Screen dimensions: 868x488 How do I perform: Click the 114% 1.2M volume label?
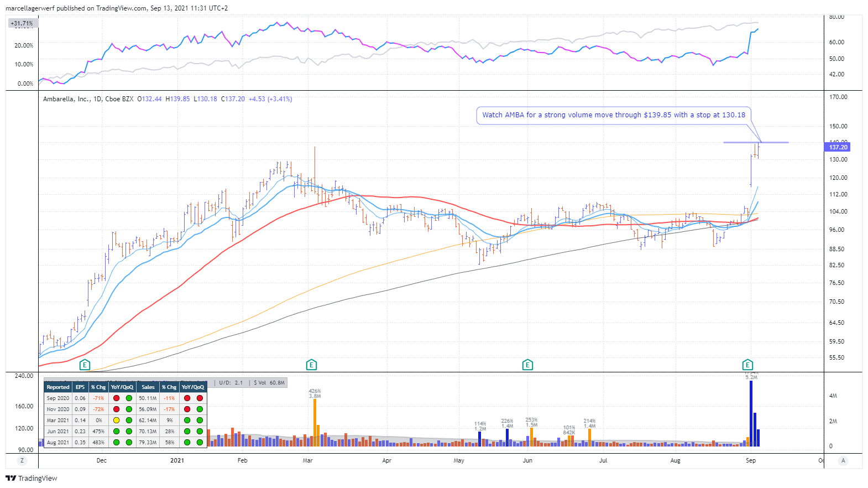[480, 426]
